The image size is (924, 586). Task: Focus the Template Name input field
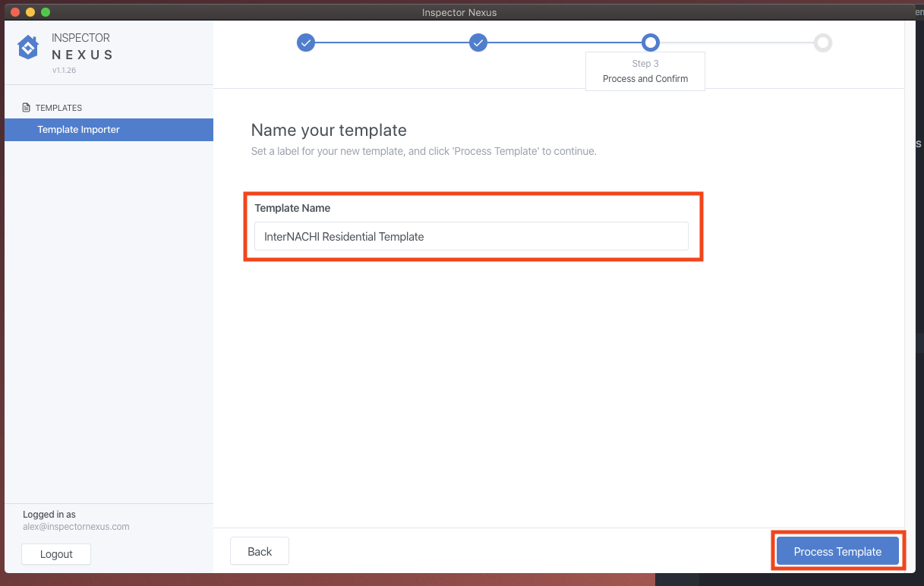[471, 237]
